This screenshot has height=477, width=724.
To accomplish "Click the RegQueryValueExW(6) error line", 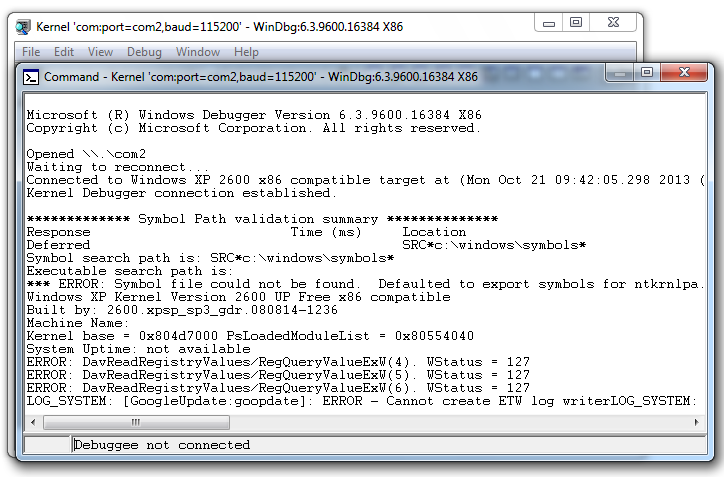I will click(x=278, y=387).
